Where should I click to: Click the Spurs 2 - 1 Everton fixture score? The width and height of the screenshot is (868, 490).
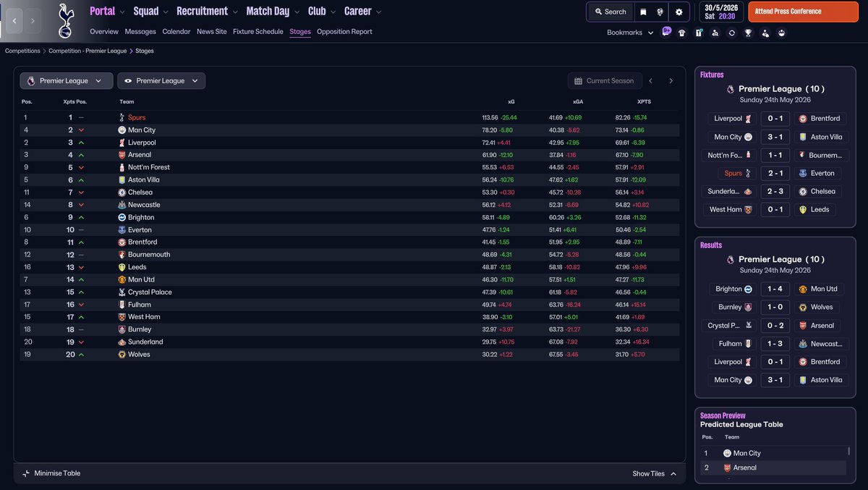coord(775,173)
